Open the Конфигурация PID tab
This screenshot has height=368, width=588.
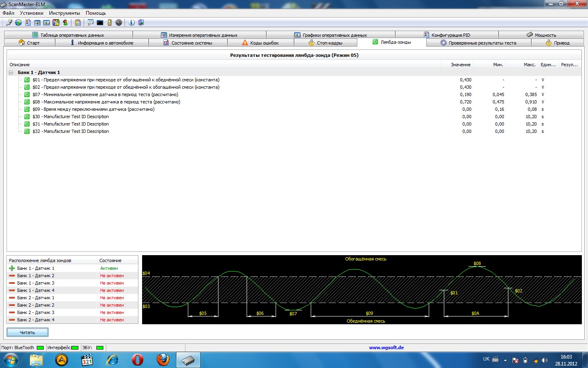(447, 35)
